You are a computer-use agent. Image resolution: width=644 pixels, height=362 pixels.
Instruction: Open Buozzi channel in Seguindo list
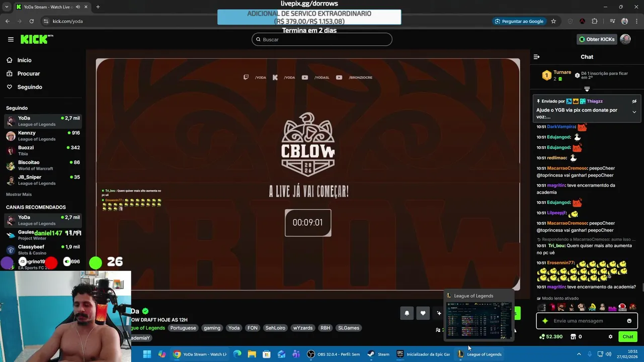pos(43,151)
